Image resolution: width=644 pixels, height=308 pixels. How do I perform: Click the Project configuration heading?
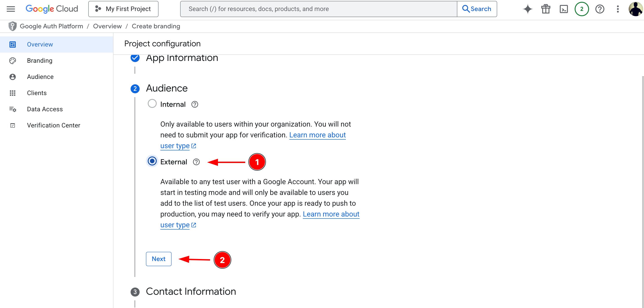(x=162, y=44)
